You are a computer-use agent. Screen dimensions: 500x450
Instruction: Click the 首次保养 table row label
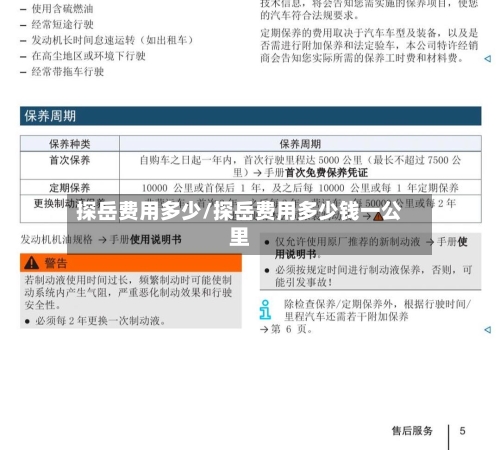[70, 160]
